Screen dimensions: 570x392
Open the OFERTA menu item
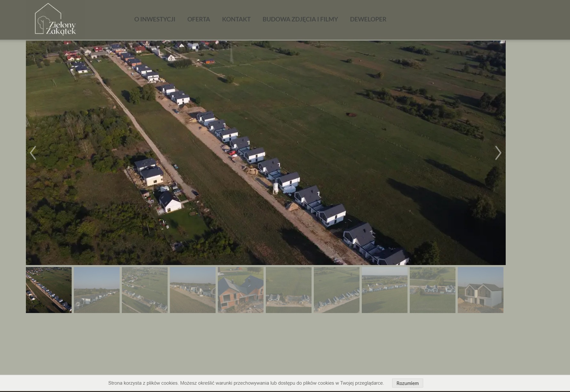click(198, 19)
